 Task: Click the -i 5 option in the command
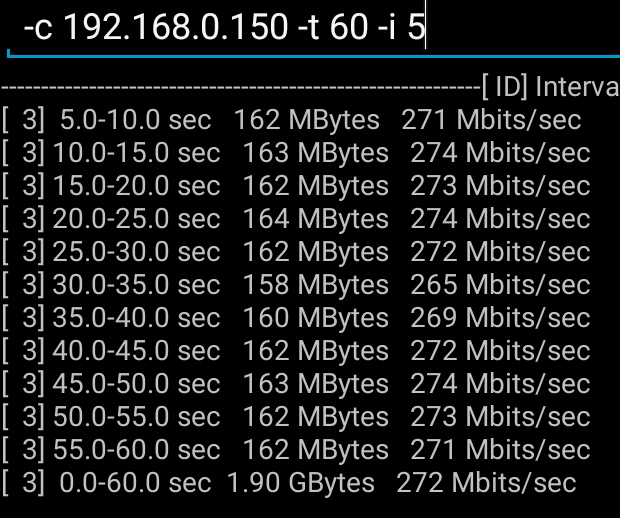point(401,27)
